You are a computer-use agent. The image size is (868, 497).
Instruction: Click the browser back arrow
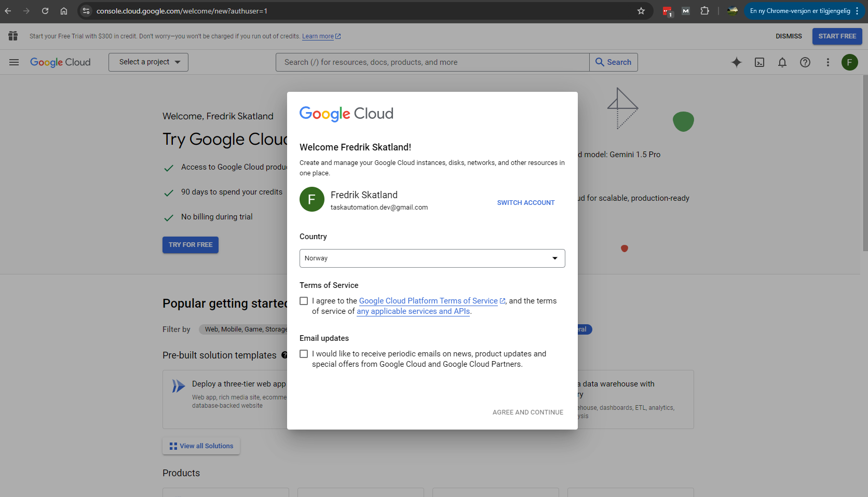pos(8,11)
